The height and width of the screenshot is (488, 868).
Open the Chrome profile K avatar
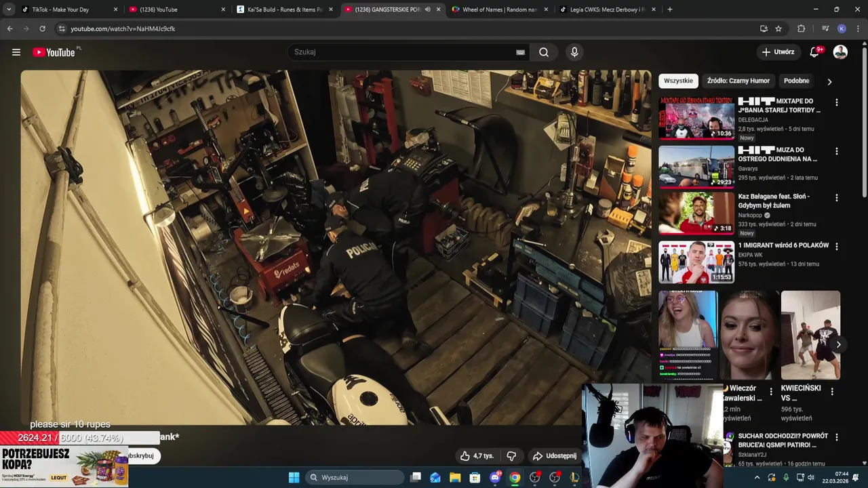point(842,28)
